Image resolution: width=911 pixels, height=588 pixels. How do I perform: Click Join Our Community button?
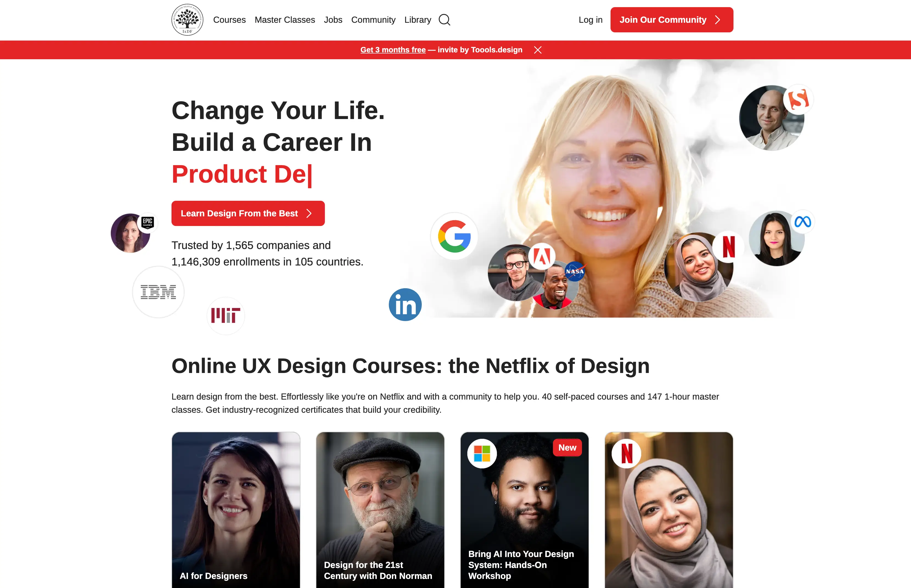[x=671, y=20]
